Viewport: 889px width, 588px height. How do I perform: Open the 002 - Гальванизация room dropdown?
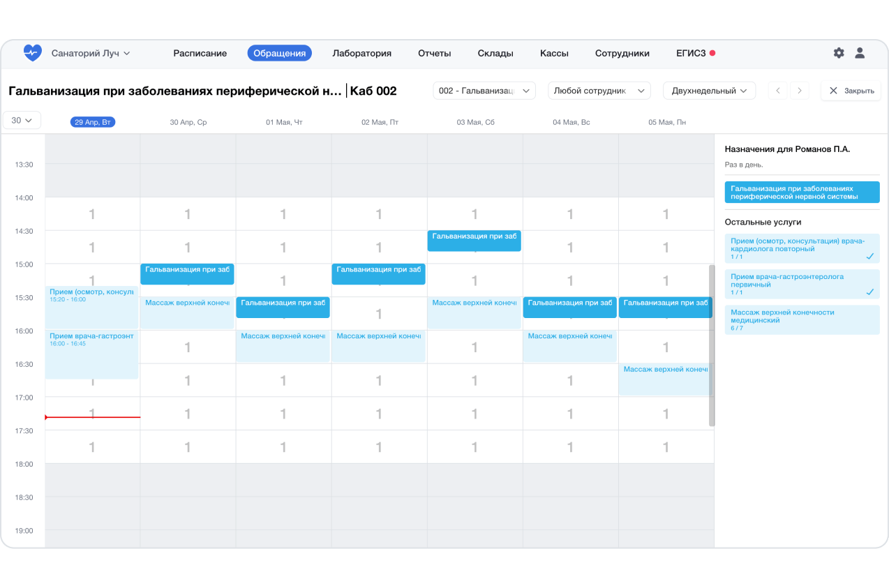point(484,91)
